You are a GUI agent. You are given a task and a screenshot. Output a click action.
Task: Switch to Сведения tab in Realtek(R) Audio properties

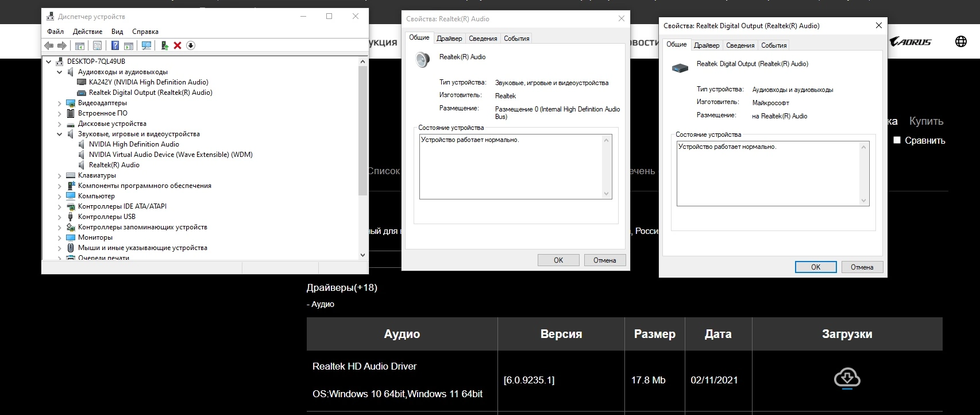(x=483, y=39)
